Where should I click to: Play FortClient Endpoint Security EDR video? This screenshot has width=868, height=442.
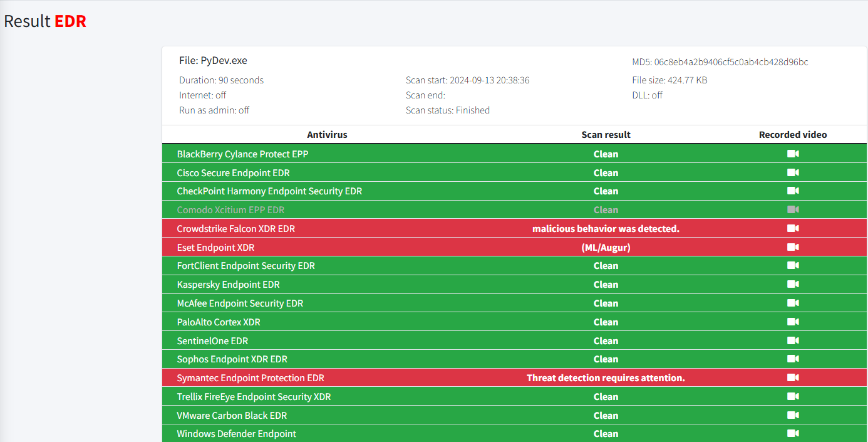click(793, 265)
